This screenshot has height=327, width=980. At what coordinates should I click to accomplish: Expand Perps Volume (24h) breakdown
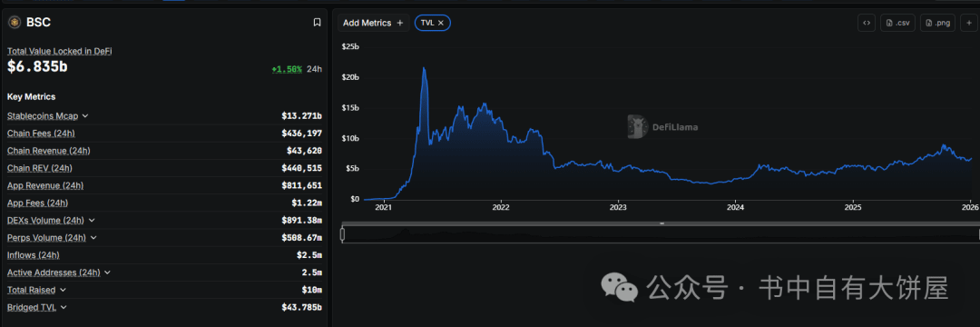pyautogui.click(x=93, y=238)
